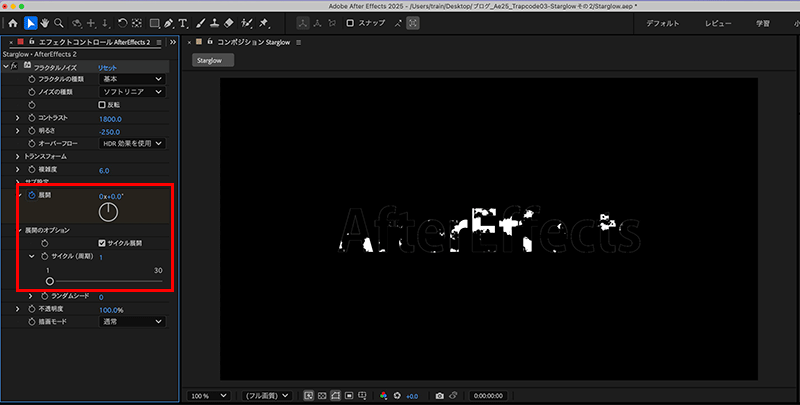Select the Rotation tool
Image resolution: width=800 pixels, height=405 pixels.
point(122,23)
